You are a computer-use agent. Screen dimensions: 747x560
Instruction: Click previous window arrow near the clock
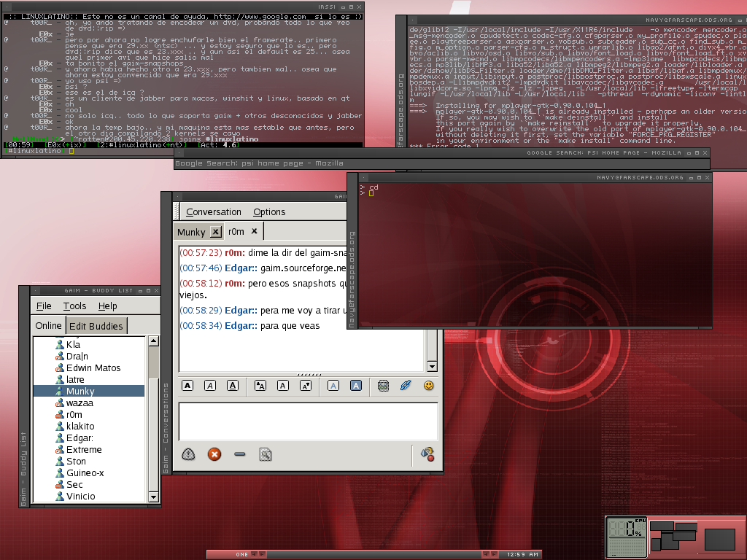(x=485, y=554)
